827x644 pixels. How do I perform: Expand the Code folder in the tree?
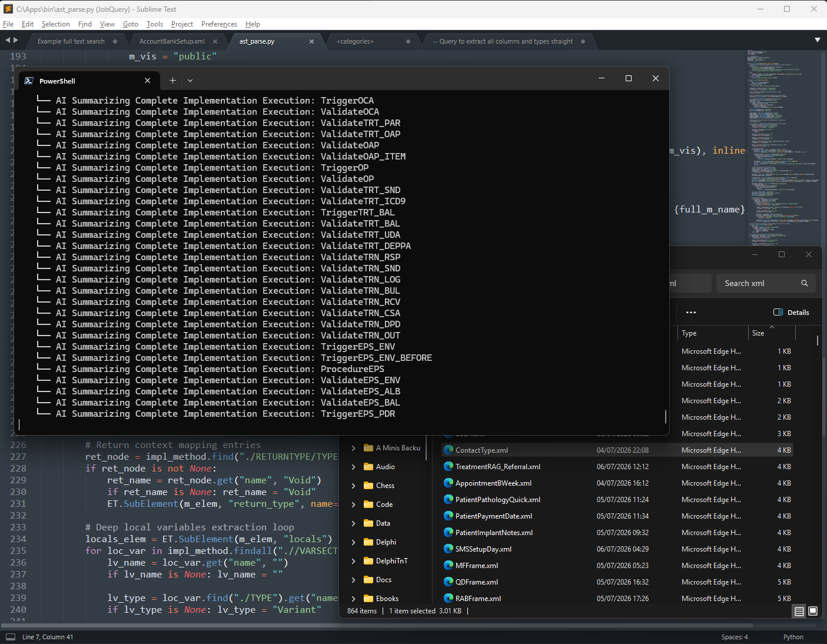(x=353, y=504)
